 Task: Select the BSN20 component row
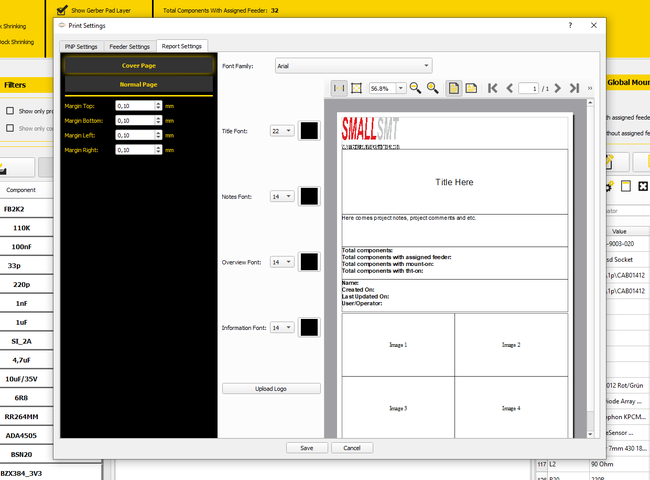pyautogui.click(x=27, y=454)
